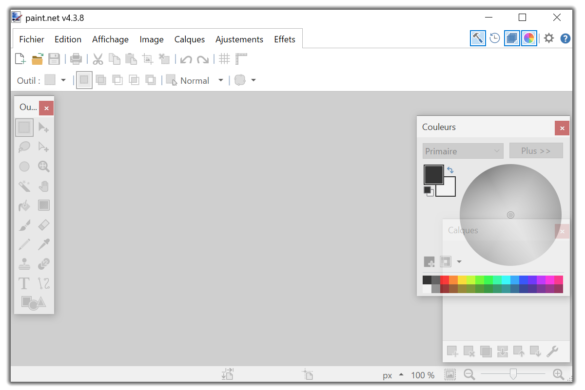Image resolution: width=585 pixels, height=390 pixels.
Task: Open the palette management dropdown arrow
Action: point(459,262)
